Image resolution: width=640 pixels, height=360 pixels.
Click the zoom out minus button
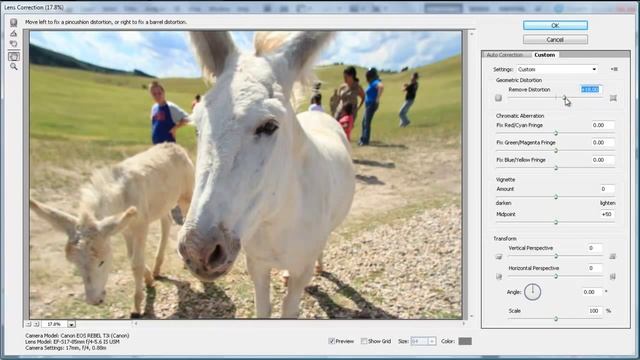[28, 324]
